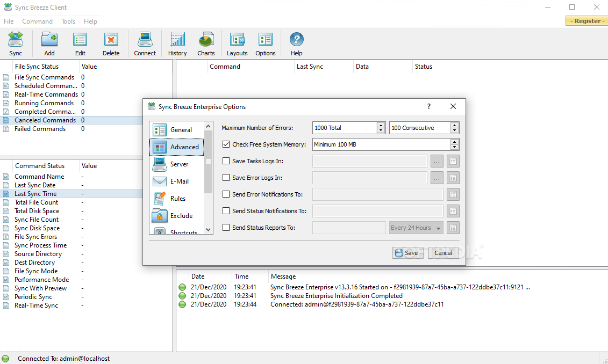The image size is (608, 364).
Task: Click the Cancel button in options dialog
Action: click(x=443, y=253)
